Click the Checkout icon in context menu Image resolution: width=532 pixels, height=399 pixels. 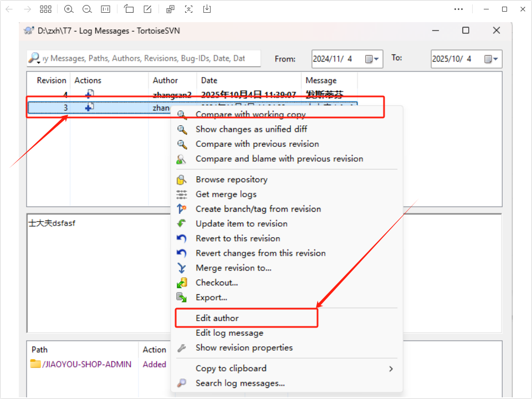coord(182,283)
